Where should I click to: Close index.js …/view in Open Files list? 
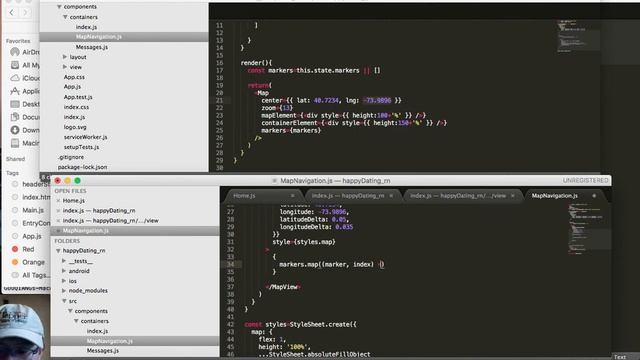click(58, 221)
